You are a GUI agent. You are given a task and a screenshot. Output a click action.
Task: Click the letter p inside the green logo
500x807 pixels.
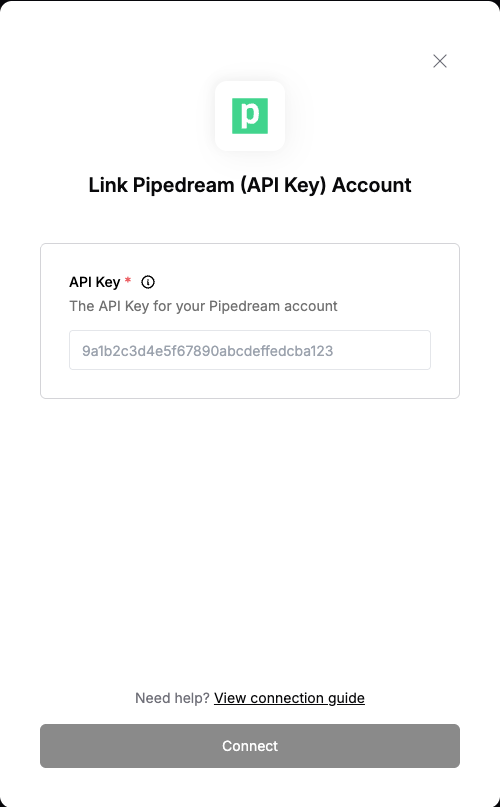pyautogui.click(x=250, y=116)
